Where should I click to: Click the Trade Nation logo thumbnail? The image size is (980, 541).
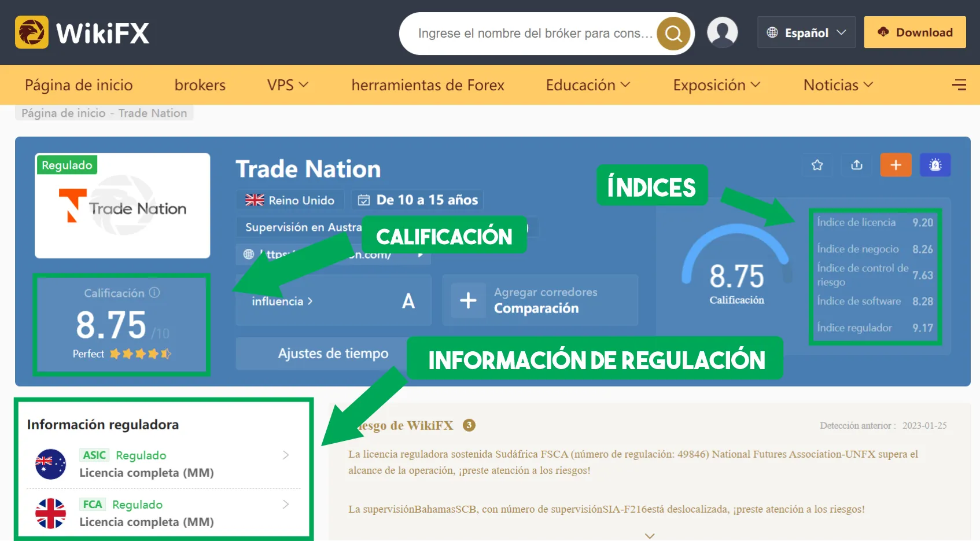pyautogui.click(x=123, y=205)
